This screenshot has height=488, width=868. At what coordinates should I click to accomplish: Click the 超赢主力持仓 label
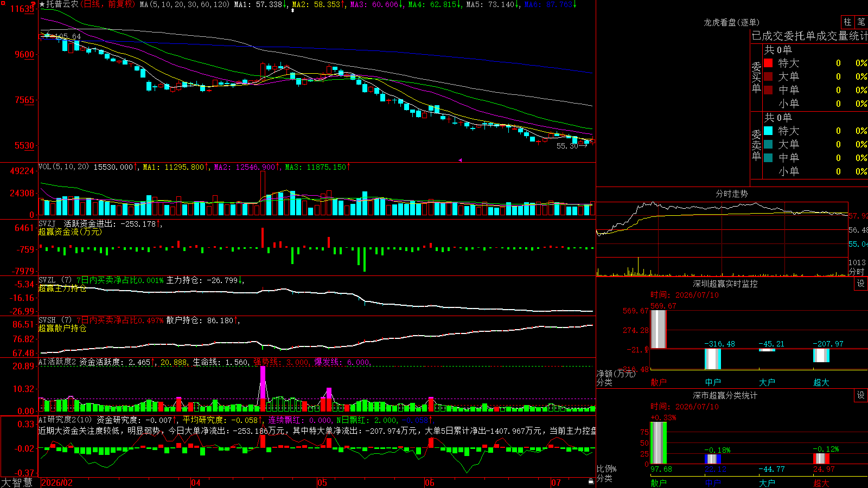click(x=62, y=288)
